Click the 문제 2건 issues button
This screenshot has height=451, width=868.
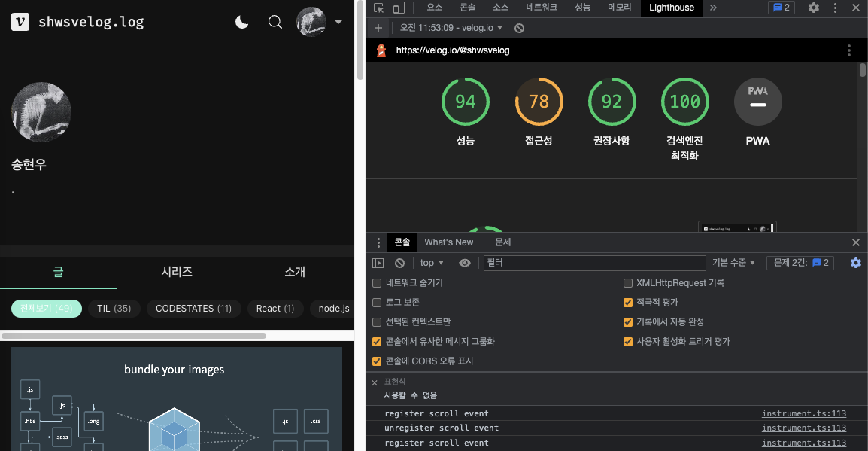[800, 263]
